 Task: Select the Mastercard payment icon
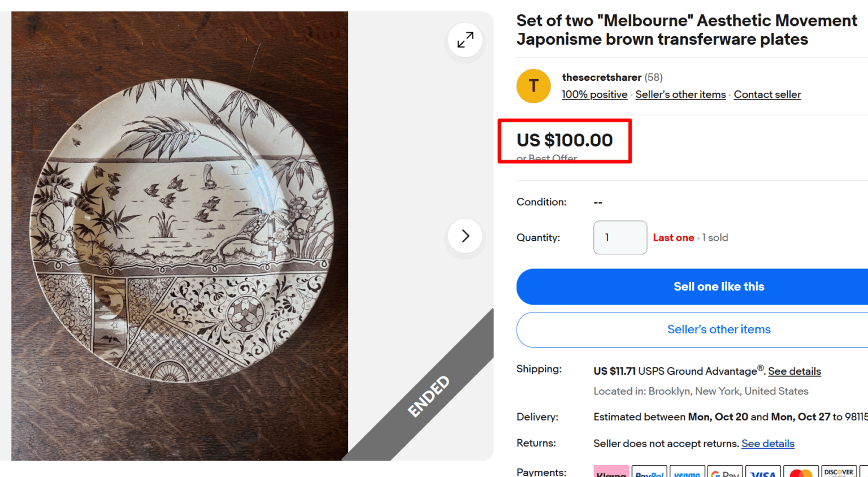pos(801,472)
